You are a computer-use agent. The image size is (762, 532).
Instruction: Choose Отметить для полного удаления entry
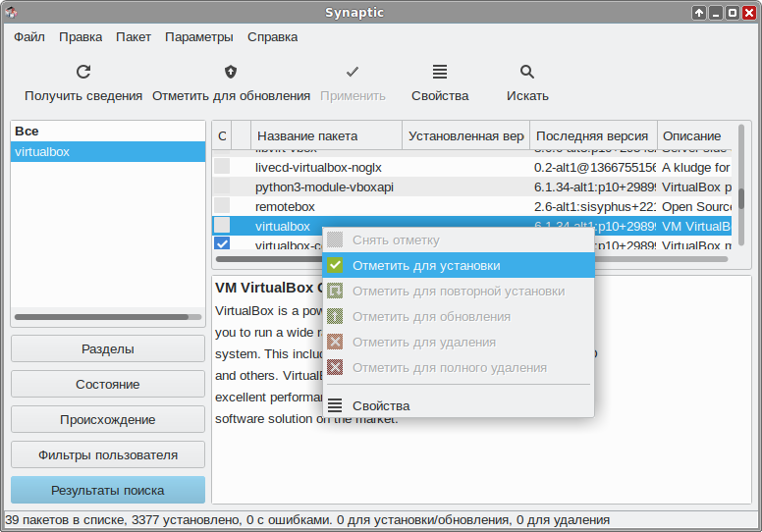point(459,367)
